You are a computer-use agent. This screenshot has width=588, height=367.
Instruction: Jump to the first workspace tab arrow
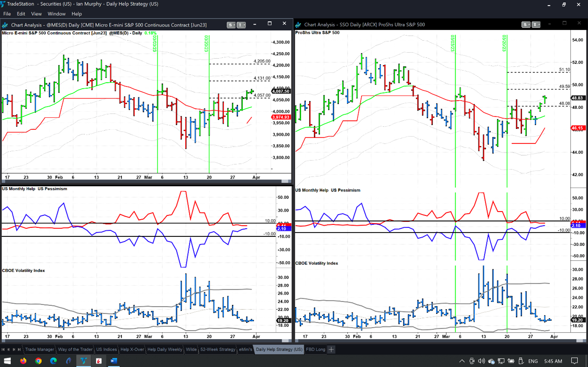click(x=4, y=349)
